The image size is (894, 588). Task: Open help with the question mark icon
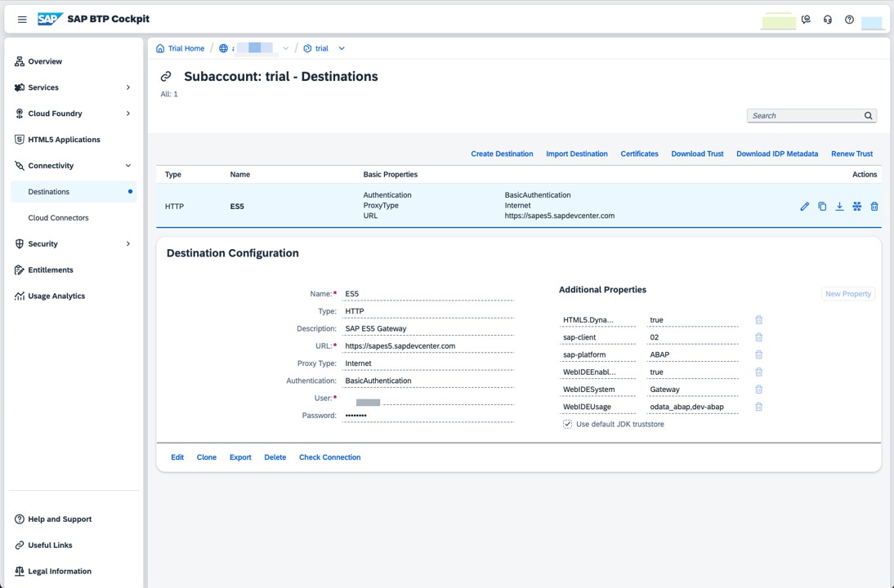[848, 19]
